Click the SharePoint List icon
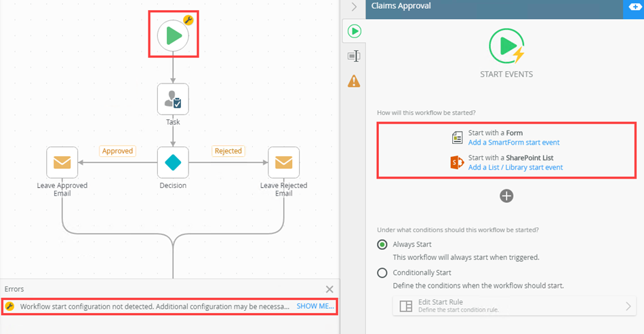The width and height of the screenshot is (644, 334). point(457,163)
